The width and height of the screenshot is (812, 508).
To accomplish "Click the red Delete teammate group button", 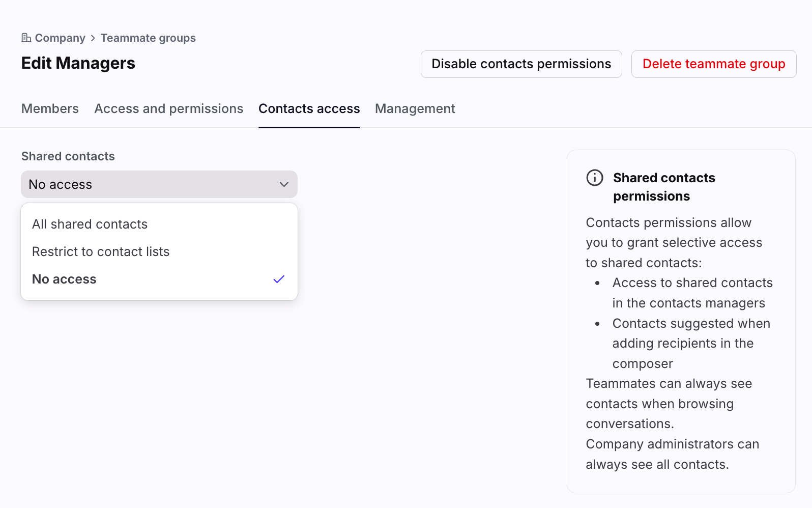I will coord(713,64).
